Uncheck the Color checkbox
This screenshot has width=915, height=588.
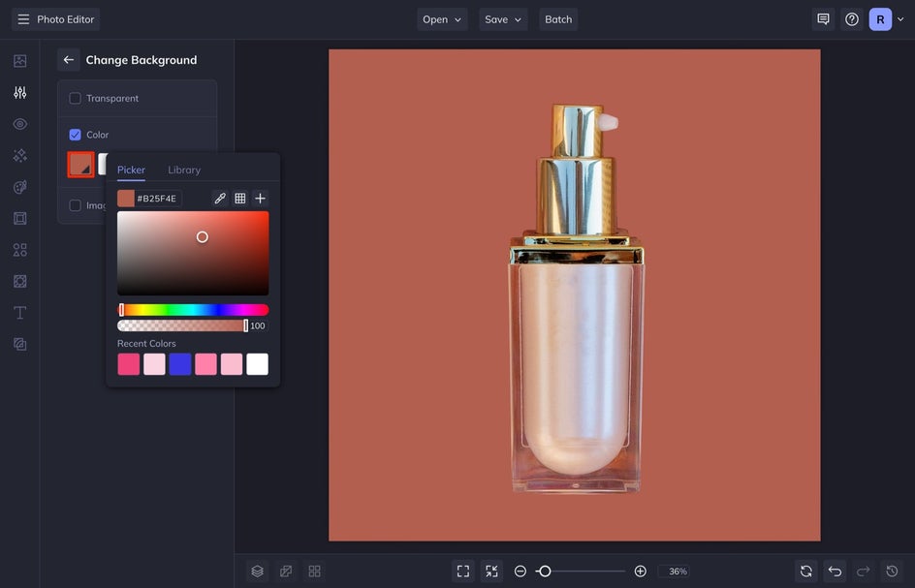(75, 135)
